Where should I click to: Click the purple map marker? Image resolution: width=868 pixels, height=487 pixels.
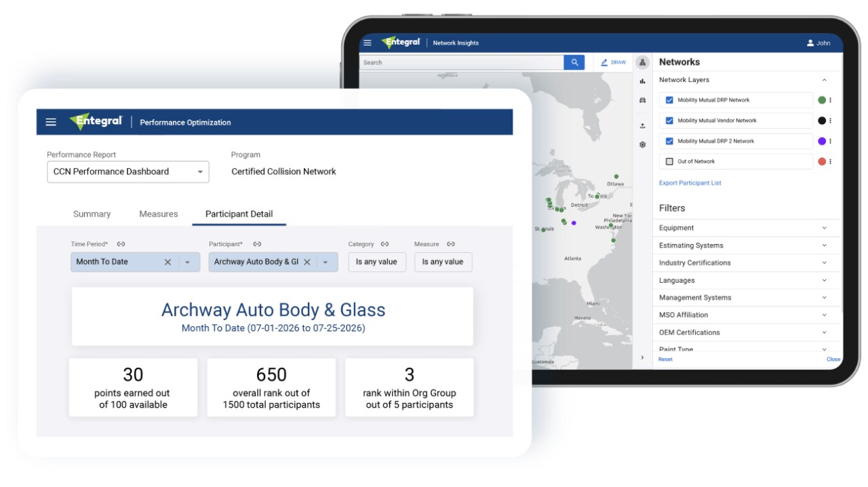574,222
